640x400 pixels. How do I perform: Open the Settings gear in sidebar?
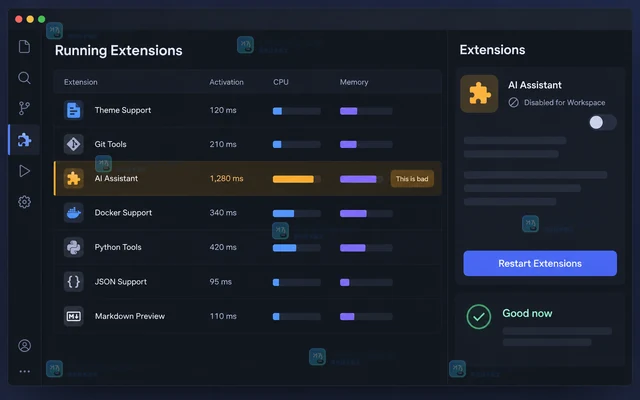[x=24, y=202]
